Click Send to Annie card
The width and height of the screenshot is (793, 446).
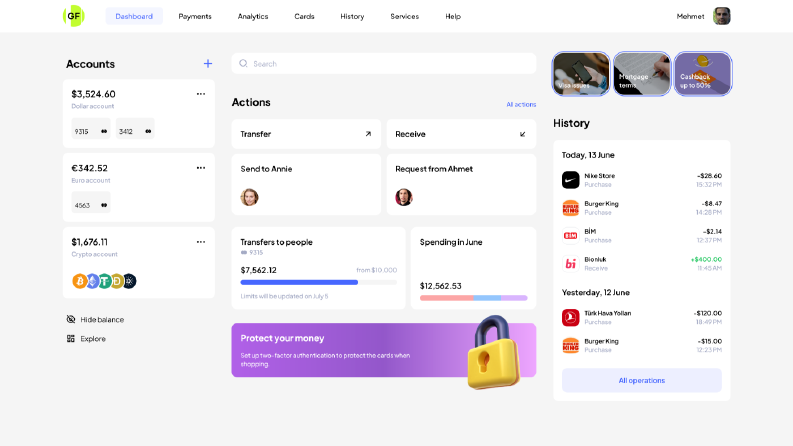[x=306, y=185]
